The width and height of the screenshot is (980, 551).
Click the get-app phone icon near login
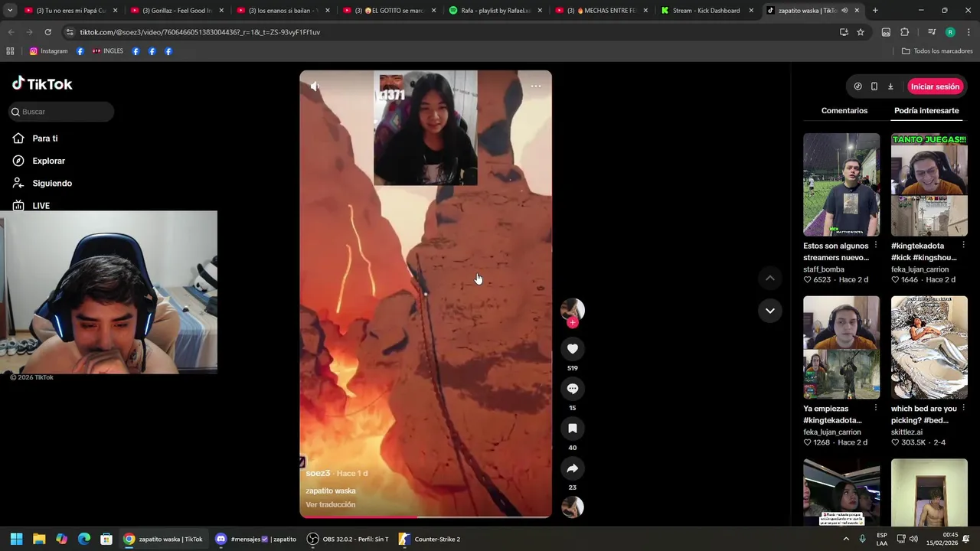point(874,86)
